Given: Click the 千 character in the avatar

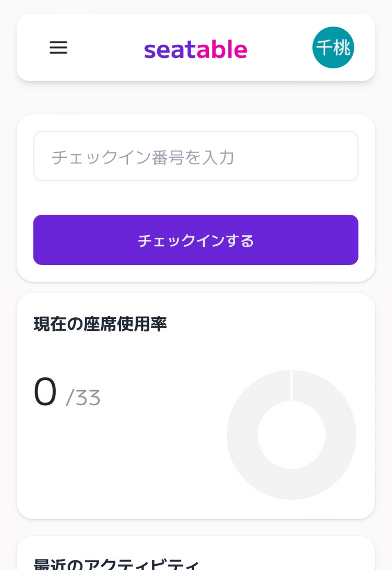Looking at the screenshot, I should click(x=324, y=48).
